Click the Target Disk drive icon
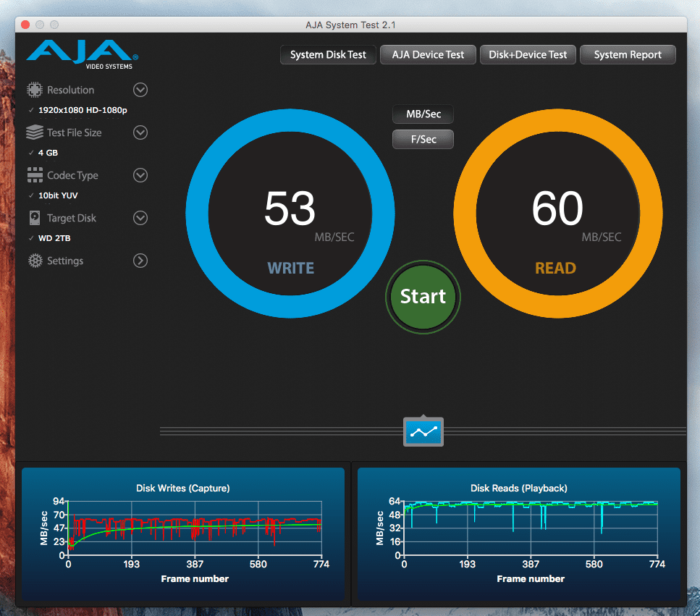The height and width of the screenshot is (616, 700). (x=34, y=218)
